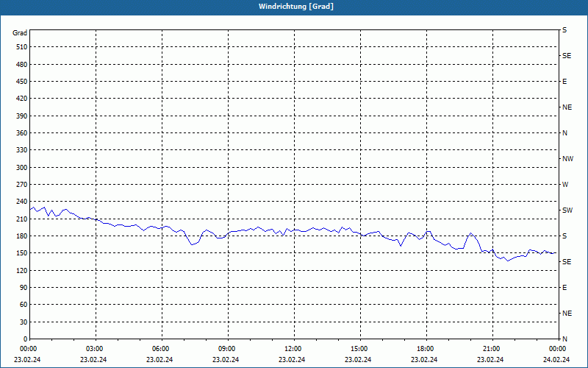Click the 15:00 time axis label
Screen dimensions: 588x368
tap(360, 349)
